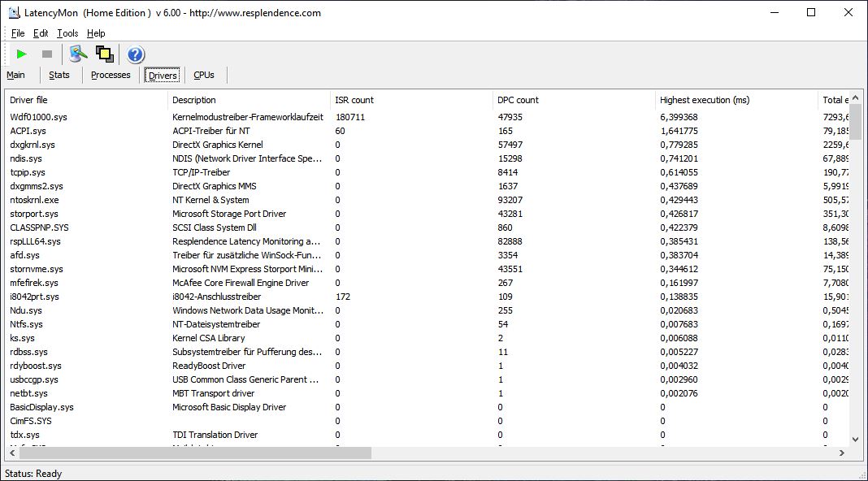Image resolution: width=868 pixels, height=481 pixels.
Task: Switch to the Processes tab
Action: click(x=111, y=75)
